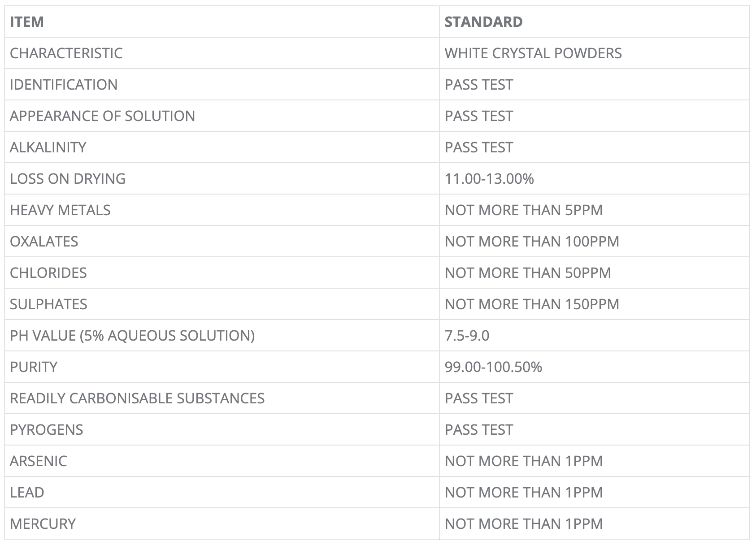
Task: Select the CHLORIDES row label
Action: click(48, 273)
